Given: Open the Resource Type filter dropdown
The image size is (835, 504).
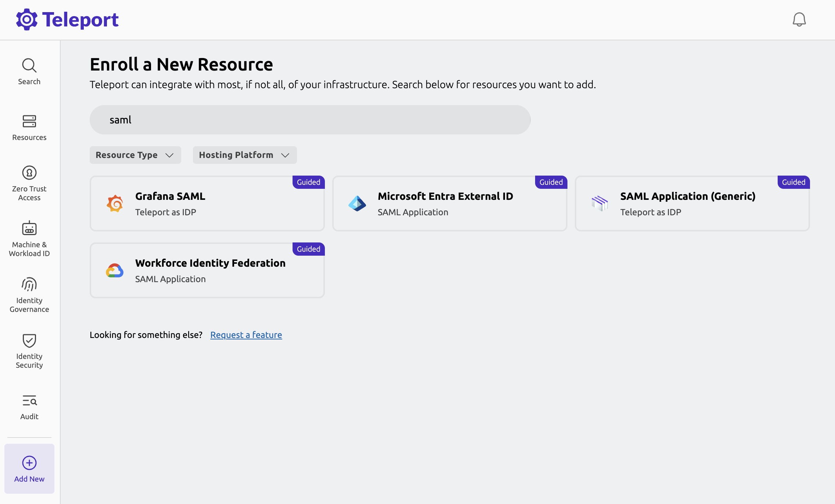Looking at the screenshot, I should pos(135,155).
